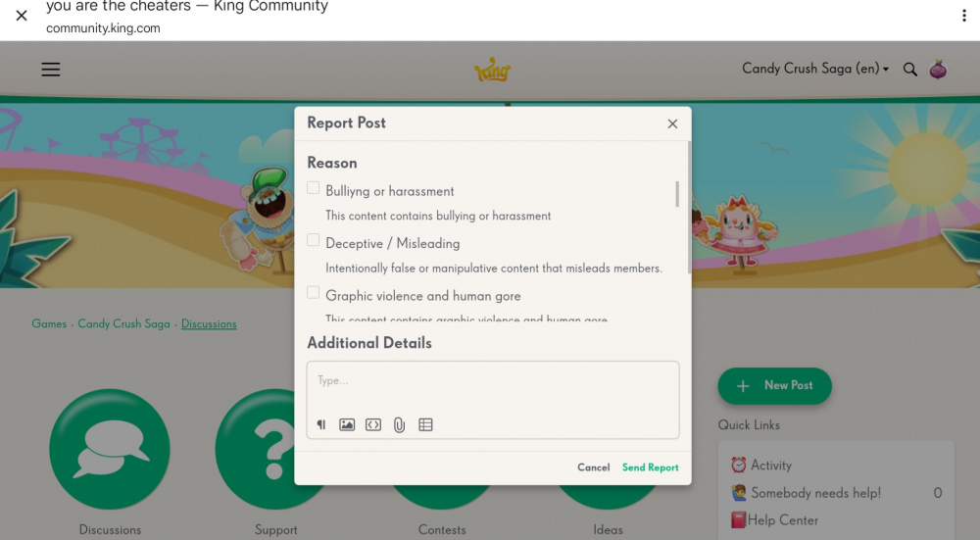This screenshot has width=980, height=540.
Task: Attach a file with the paperclip icon
Action: point(400,425)
